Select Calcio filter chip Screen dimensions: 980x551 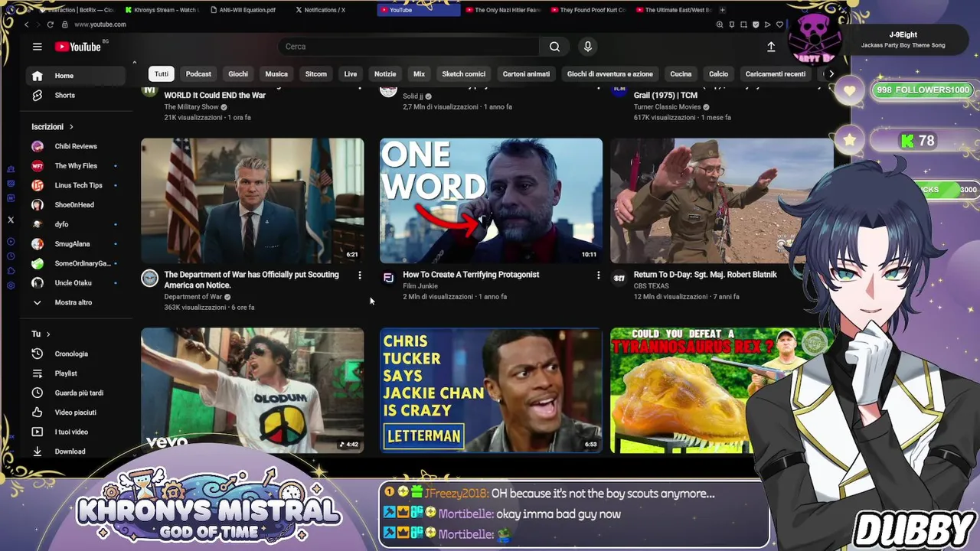[719, 74]
